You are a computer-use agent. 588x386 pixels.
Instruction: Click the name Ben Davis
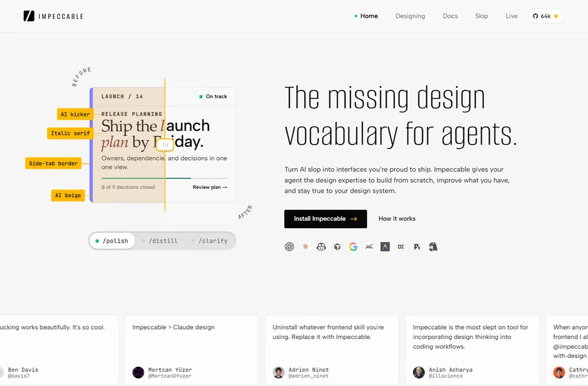[23, 369]
